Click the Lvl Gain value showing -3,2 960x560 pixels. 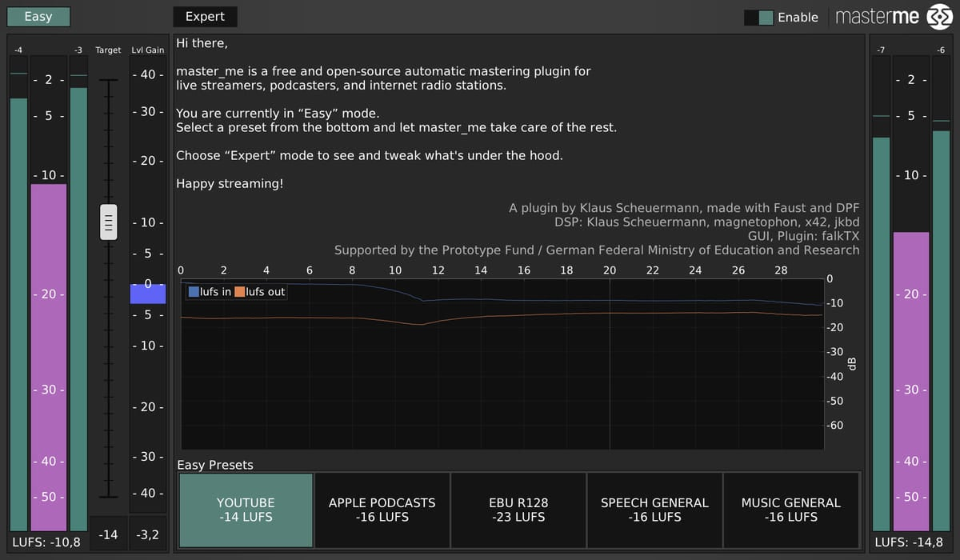[147, 534]
